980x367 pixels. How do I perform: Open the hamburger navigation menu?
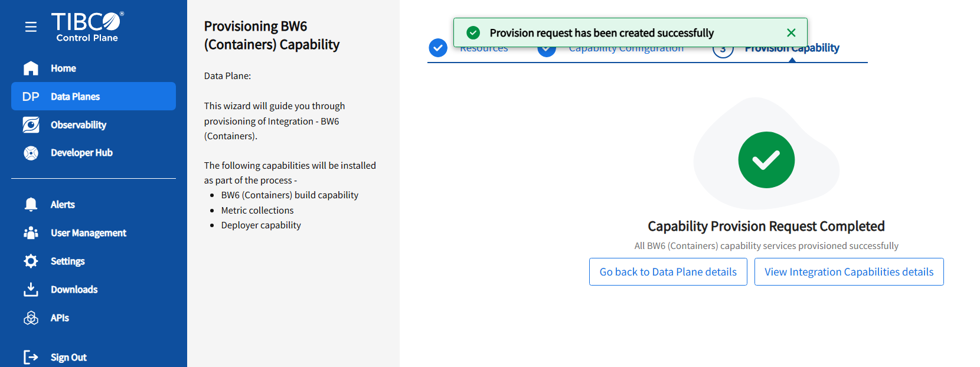pos(31,27)
